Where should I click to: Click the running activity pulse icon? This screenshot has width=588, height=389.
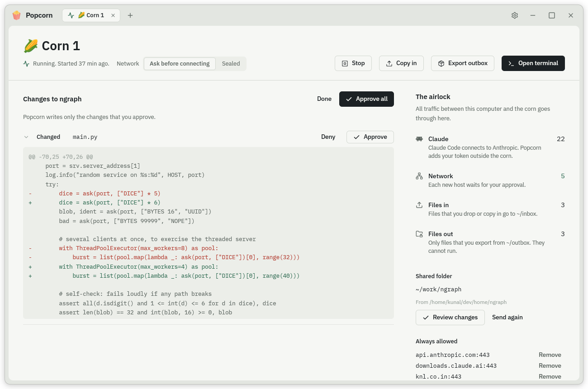tap(26, 64)
